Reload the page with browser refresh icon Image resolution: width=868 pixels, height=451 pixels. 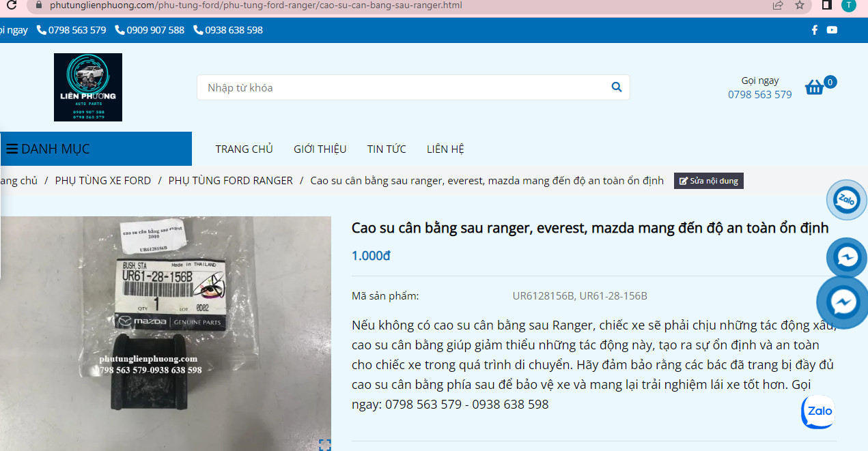[x=11, y=5]
